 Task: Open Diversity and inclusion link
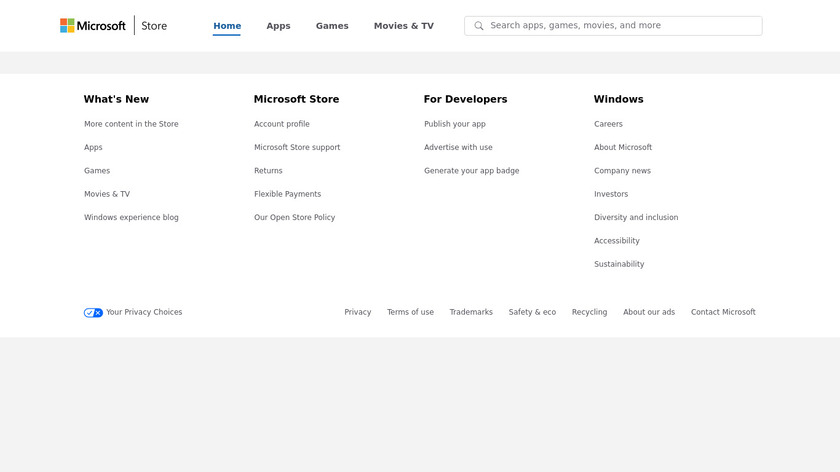636,218
